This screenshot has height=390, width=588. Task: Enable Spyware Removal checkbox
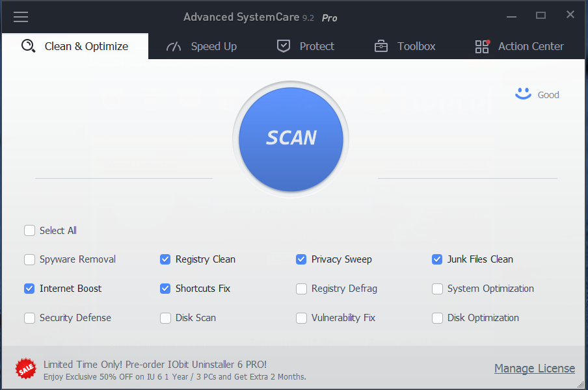[30, 259]
